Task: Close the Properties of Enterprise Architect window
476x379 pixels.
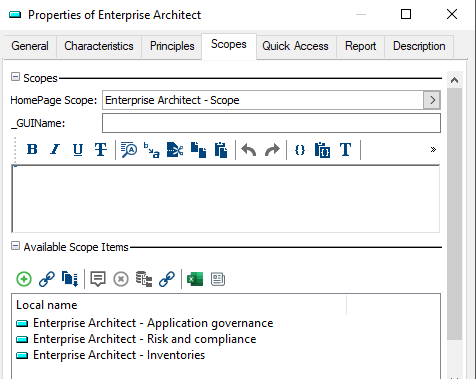Action: (x=452, y=14)
